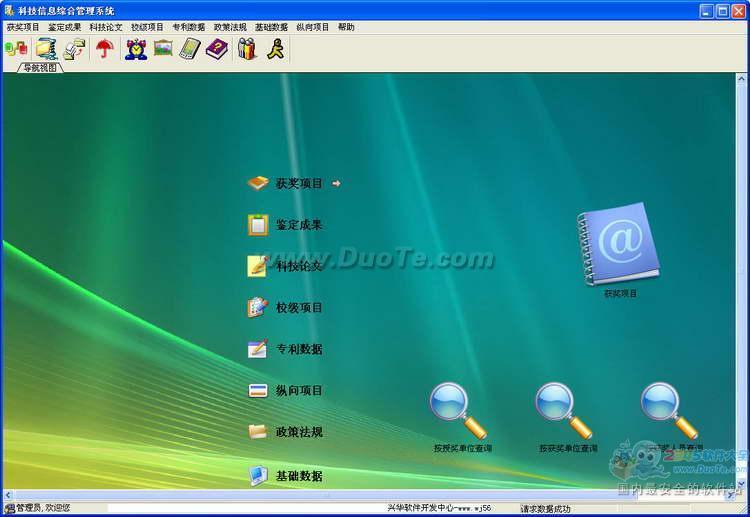Viewport: 750px width, 517px height.
Task: Click the 请求数据成功 status message
Action: [545, 508]
